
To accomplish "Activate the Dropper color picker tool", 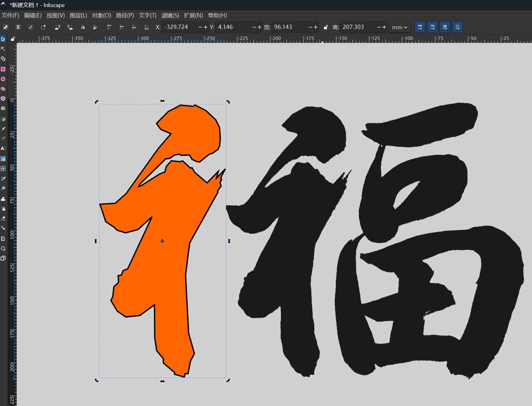I will point(3,178).
